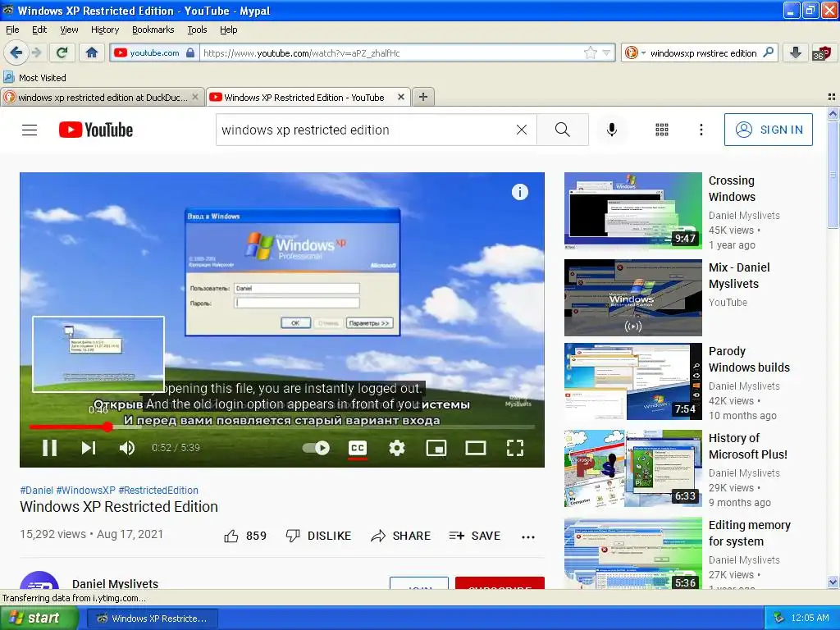Click the browser forward arrow

click(36, 52)
